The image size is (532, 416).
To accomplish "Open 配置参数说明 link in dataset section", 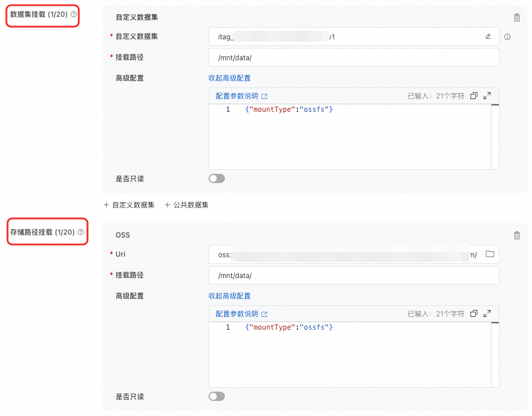I will (237, 96).
